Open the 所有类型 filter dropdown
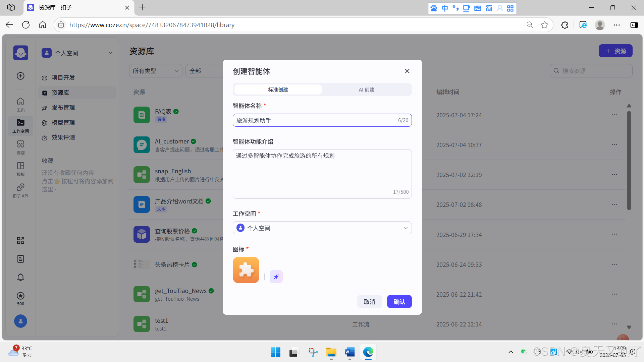The height and width of the screenshot is (362, 644). (156, 71)
